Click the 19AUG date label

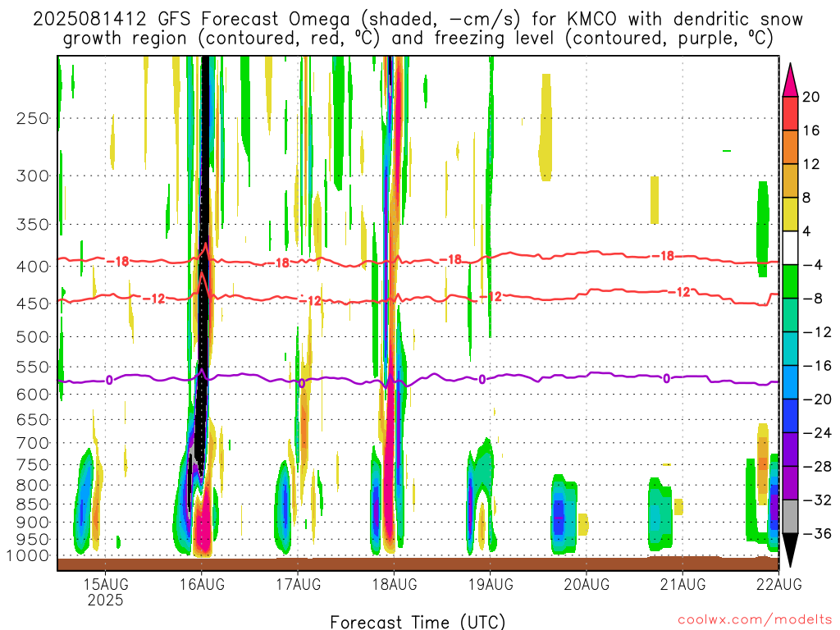[x=491, y=584]
